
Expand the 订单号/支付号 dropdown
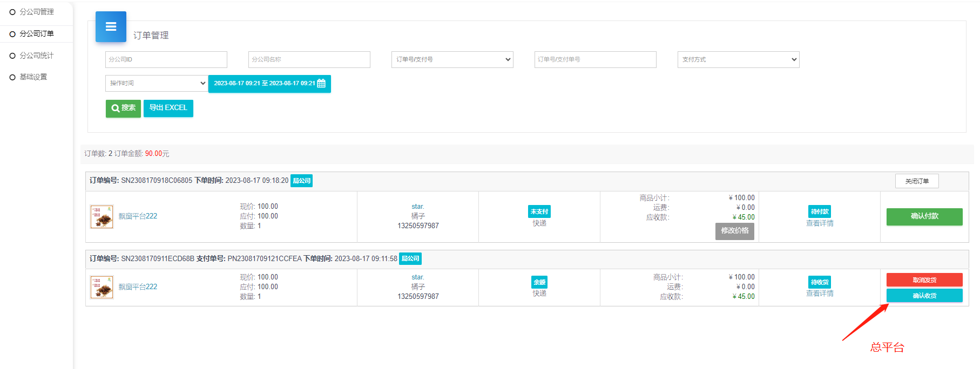[x=452, y=59]
